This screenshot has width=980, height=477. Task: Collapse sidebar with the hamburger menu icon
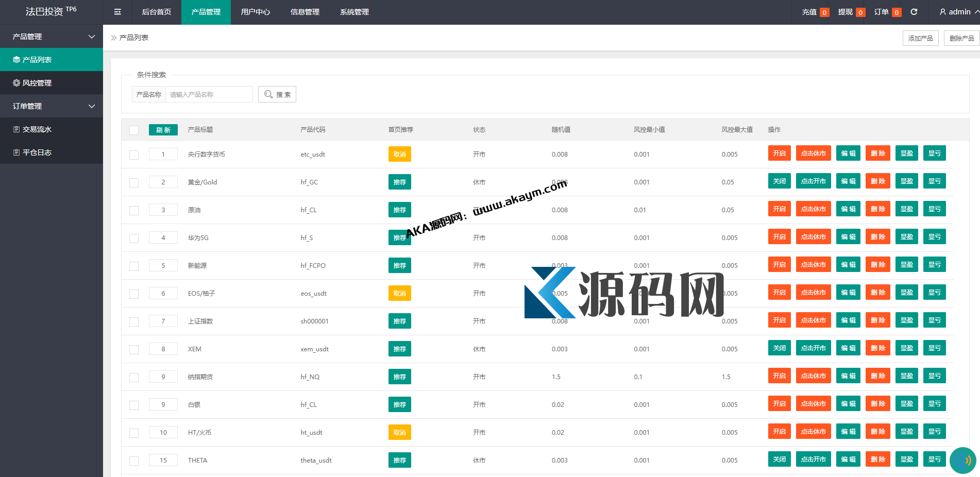[117, 12]
